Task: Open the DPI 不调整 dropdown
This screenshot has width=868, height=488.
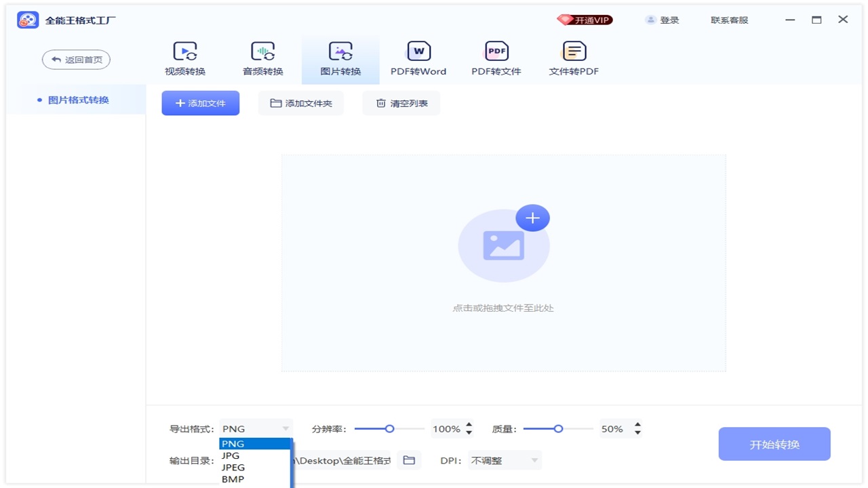Action: coord(504,460)
